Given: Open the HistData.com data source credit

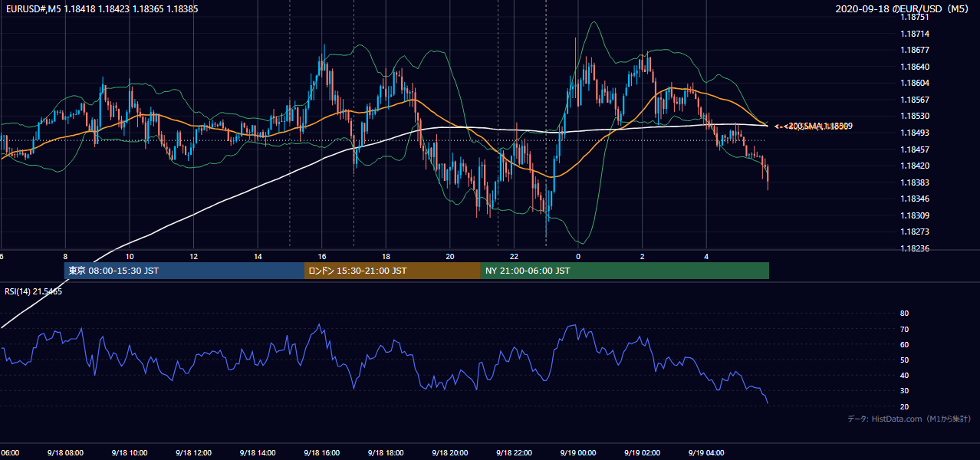Looking at the screenshot, I should [909, 419].
